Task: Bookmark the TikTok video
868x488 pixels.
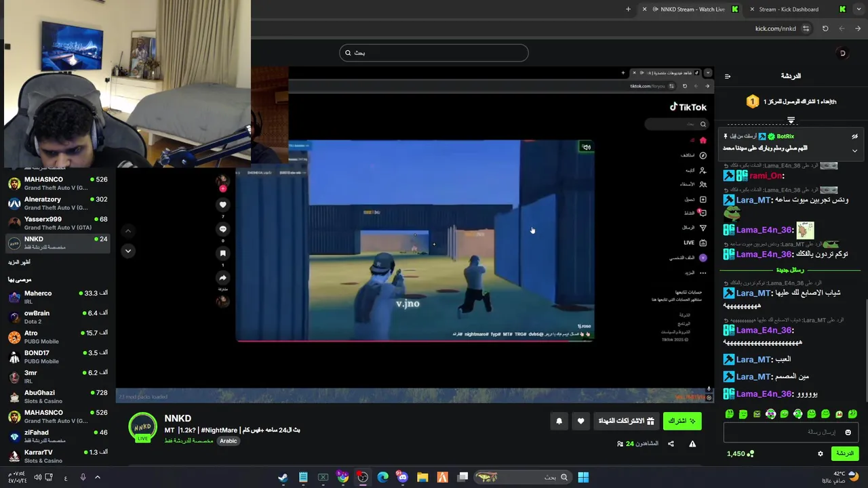Action: (x=222, y=253)
